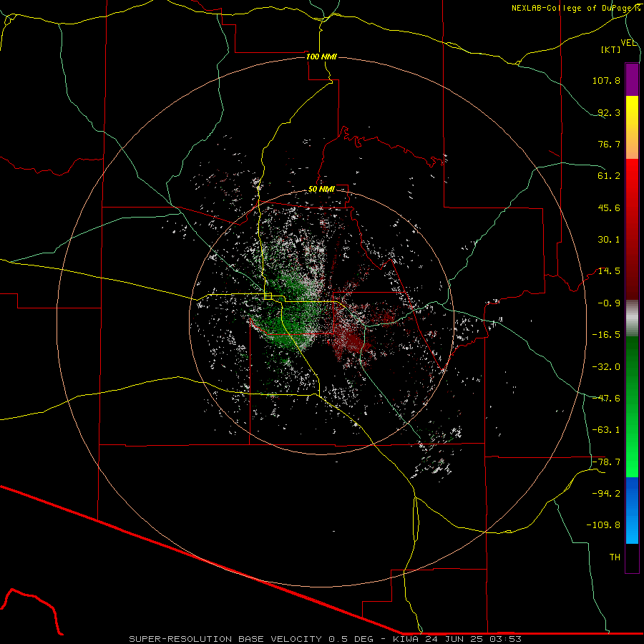This screenshot has height=644, width=644.
Task: Click the green segment of color bar
Action: (x=632, y=406)
